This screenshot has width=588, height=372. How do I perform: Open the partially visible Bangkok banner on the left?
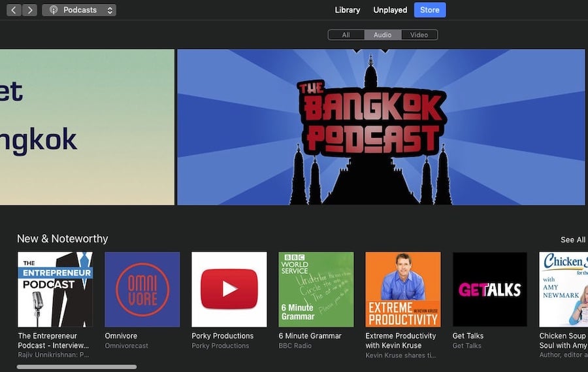pyautogui.click(x=87, y=127)
